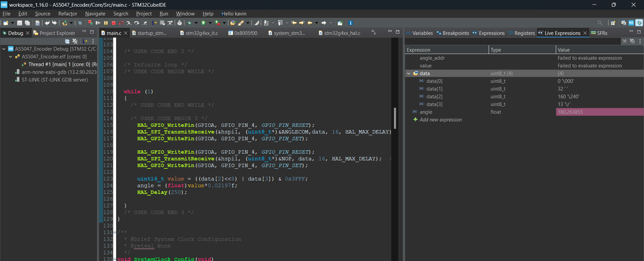
Task: Minimize the Debug view panel
Action: coord(84,32)
